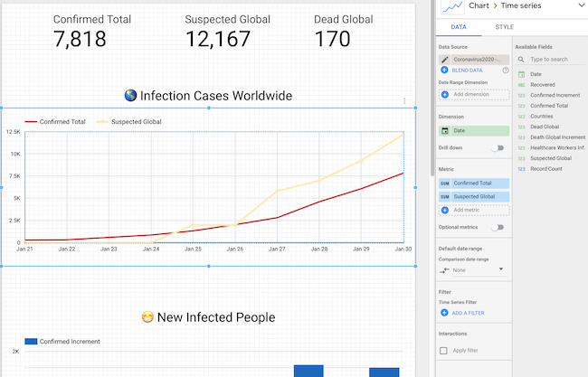Image resolution: width=588 pixels, height=377 pixels.
Task: Click blue number icon beside Record Count
Action: [x=521, y=169]
